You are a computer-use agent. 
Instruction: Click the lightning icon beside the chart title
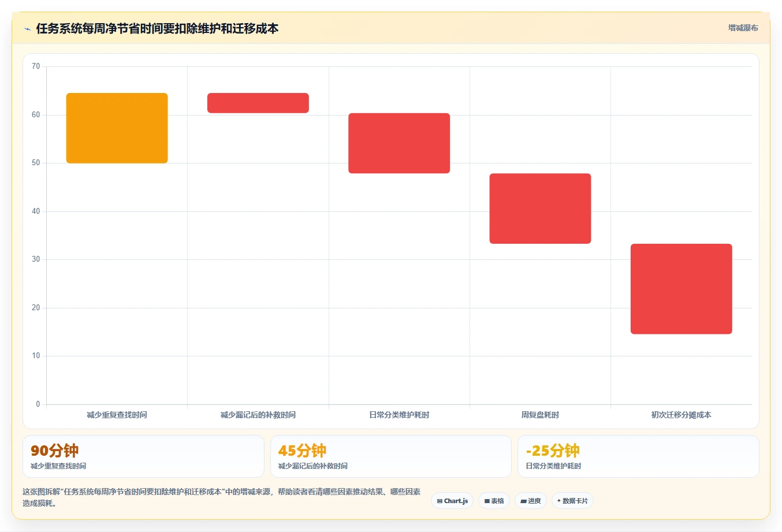(x=27, y=29)
